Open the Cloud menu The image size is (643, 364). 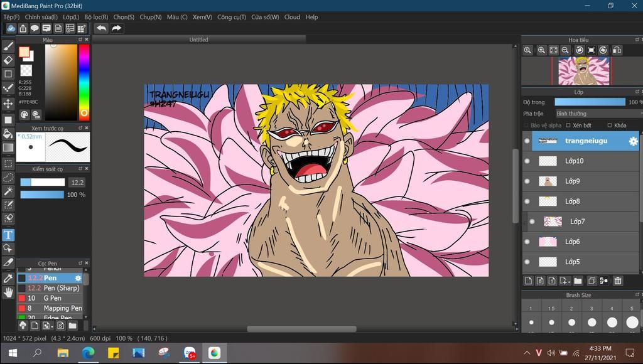292,17
